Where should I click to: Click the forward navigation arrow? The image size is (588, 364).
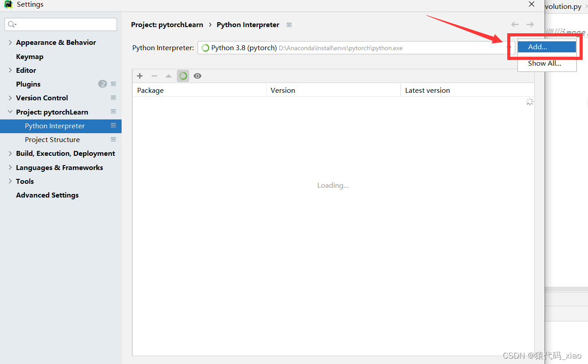530,25
